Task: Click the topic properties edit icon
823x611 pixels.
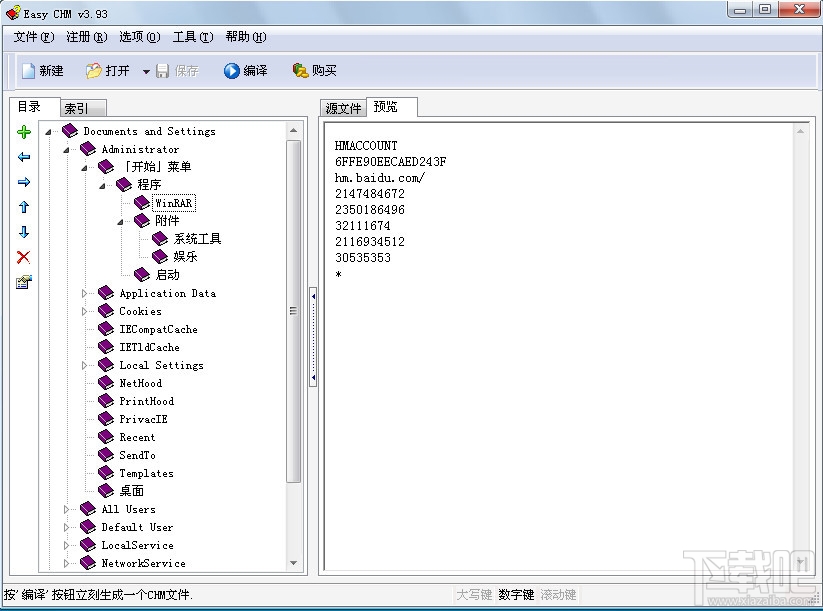Action: 22,282
